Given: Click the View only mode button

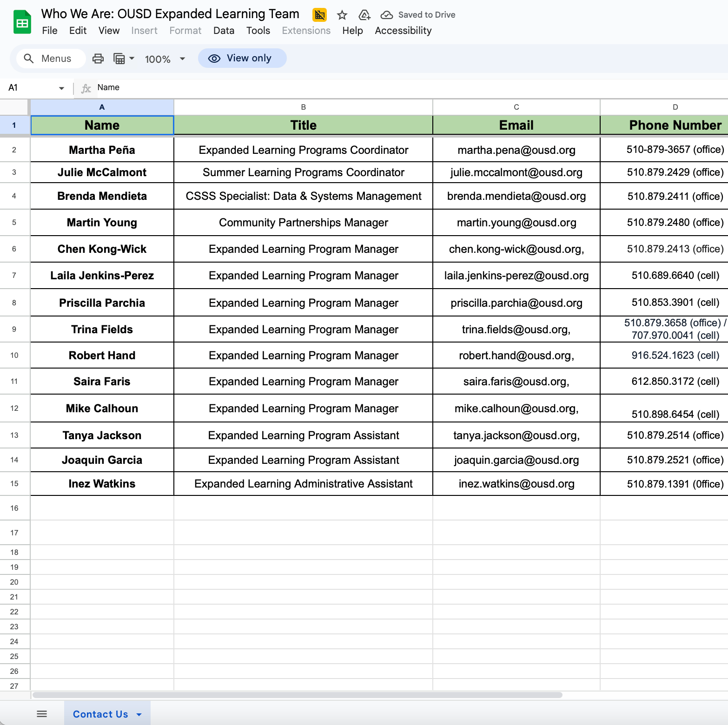Looking at the screenshot, I should pos(242,58).
